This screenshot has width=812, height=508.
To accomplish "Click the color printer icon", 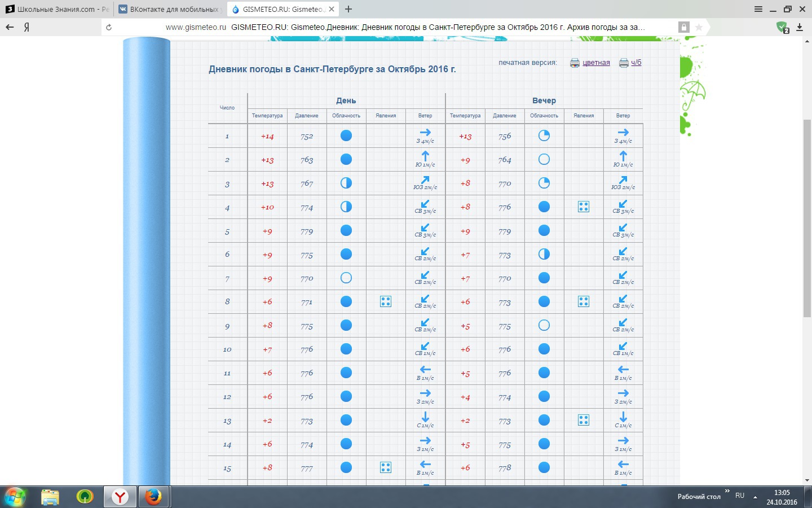I will tap(575, 63).
